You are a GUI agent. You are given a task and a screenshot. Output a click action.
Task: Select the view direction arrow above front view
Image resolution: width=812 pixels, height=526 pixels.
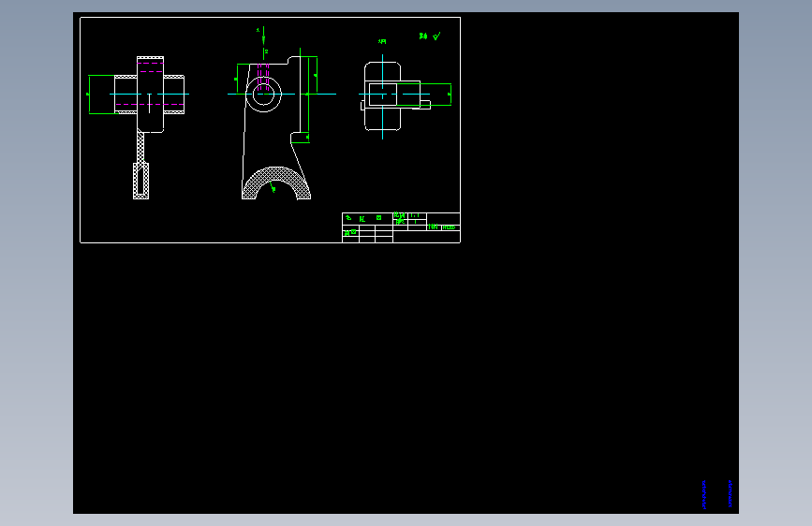(263, 36)
